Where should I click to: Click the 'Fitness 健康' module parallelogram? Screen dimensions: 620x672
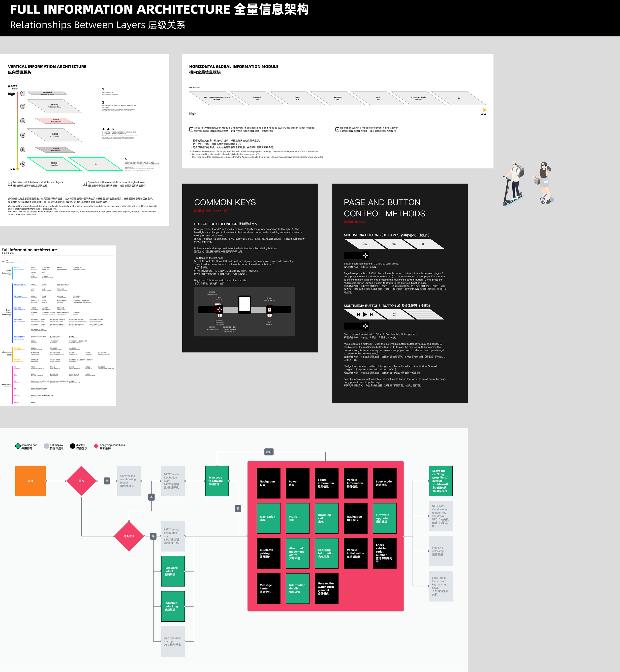298,98
